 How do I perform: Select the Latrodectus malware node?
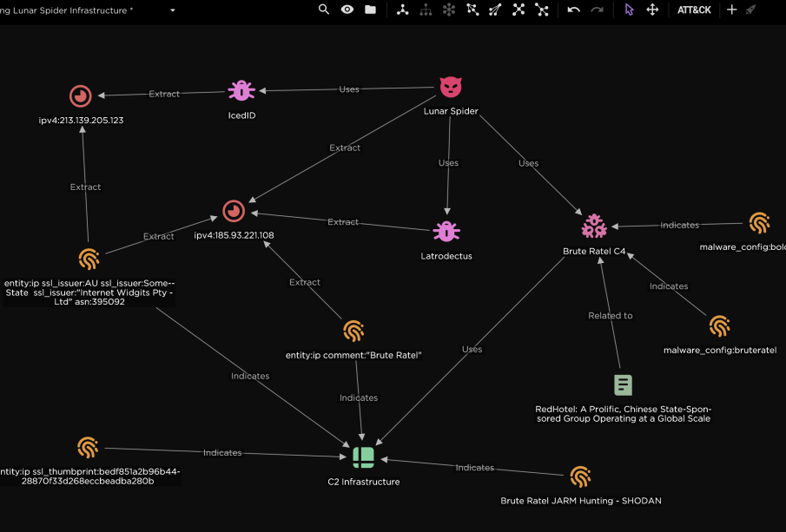click(x=446, y=232)
